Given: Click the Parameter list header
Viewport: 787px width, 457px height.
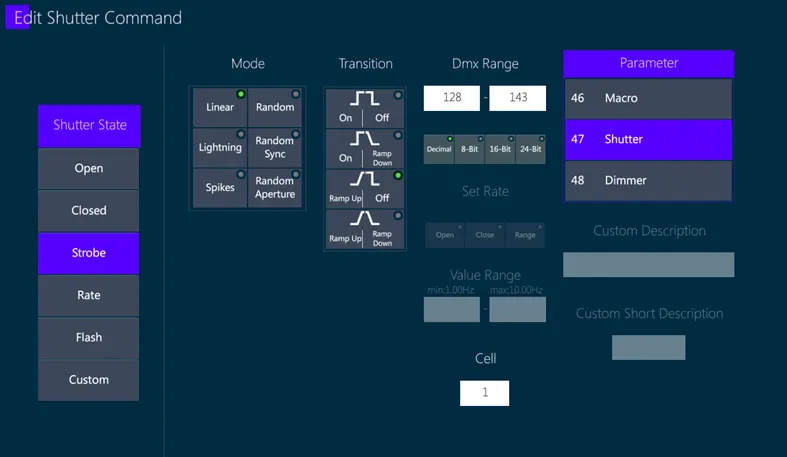Looking at the screenshot, I should (648, 63).
